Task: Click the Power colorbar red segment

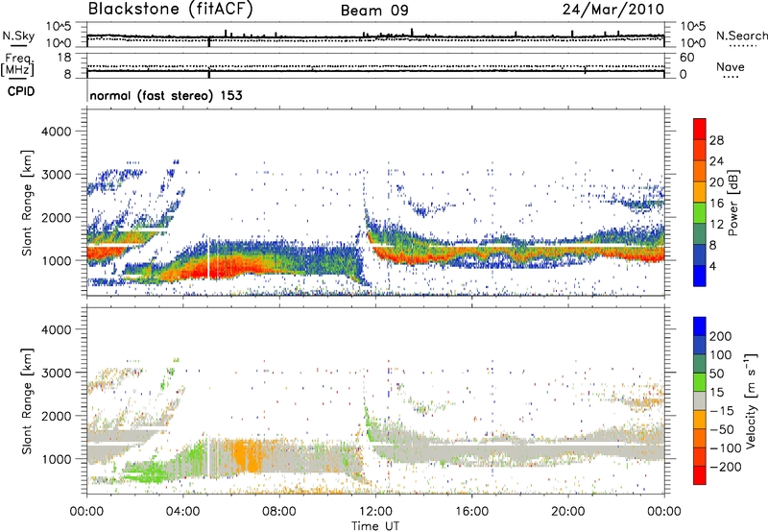Action: click(700, 129)
